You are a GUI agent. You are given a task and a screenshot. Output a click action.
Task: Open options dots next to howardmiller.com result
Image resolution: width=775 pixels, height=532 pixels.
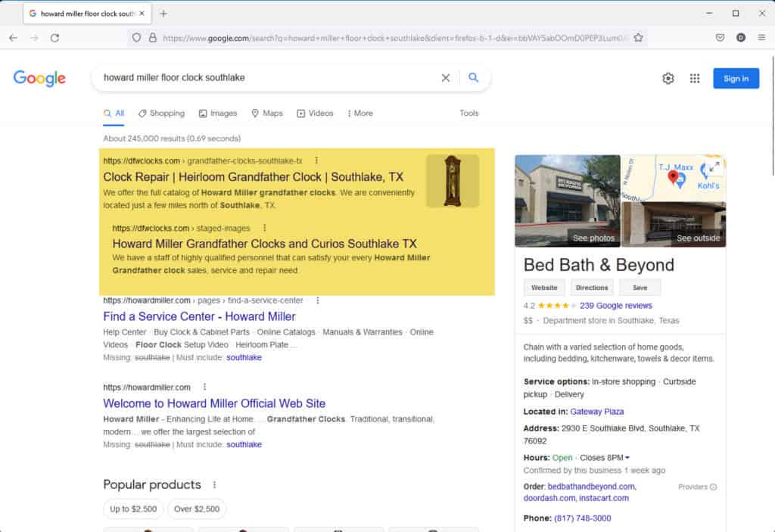point(204,387)
